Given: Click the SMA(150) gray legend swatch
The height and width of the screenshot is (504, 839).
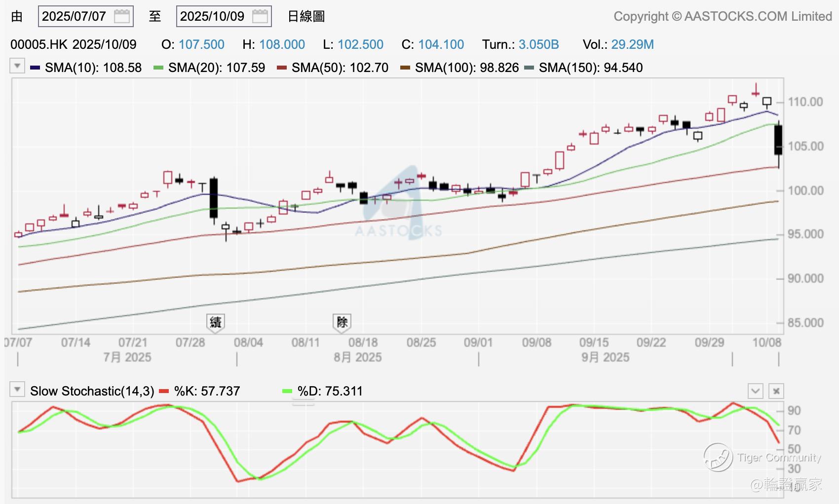Looking at the screenshot, I should pyautogui.click(x=529, y=68).
